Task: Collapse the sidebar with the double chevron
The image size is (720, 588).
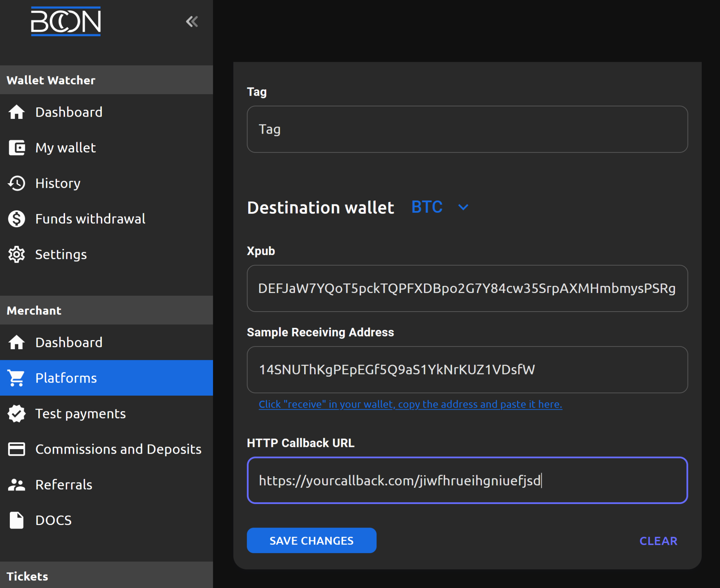Action: tap(192, 21)
